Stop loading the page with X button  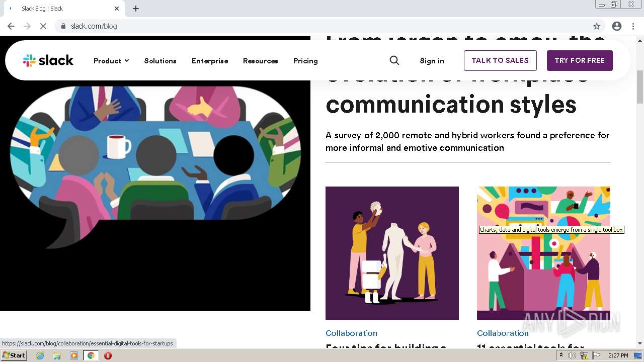(x=43, y=26)
